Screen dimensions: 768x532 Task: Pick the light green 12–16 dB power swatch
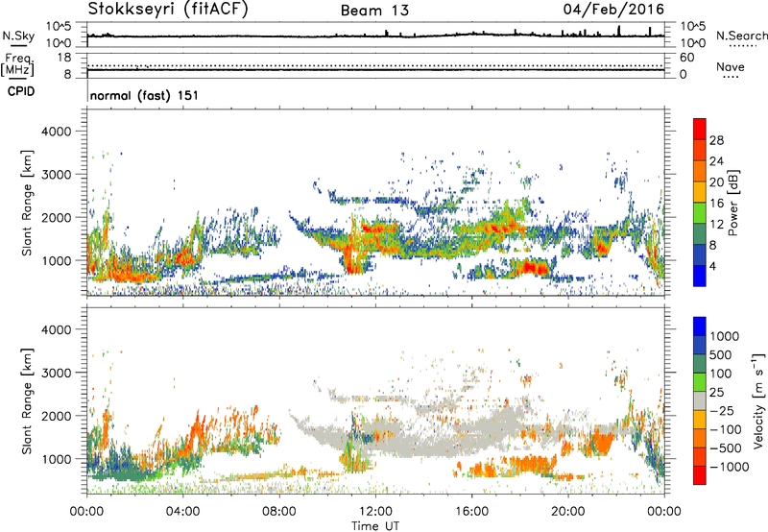700,213
